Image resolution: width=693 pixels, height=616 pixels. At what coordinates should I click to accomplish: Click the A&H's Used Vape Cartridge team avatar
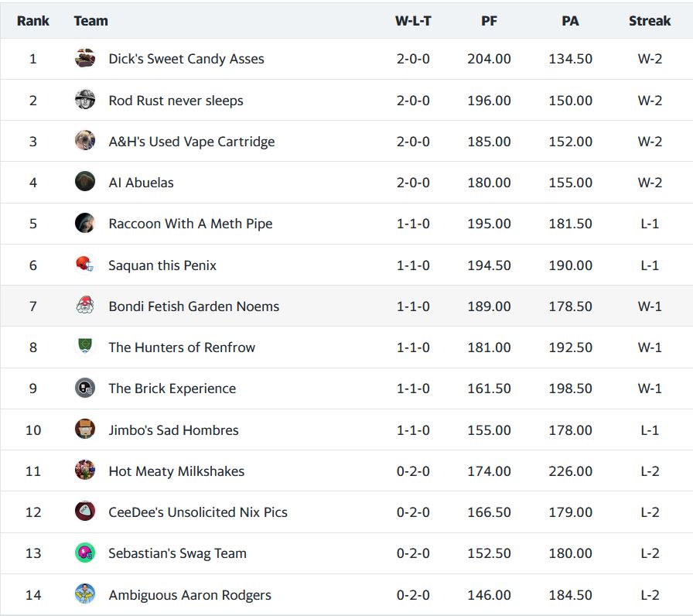coord(85,141)
